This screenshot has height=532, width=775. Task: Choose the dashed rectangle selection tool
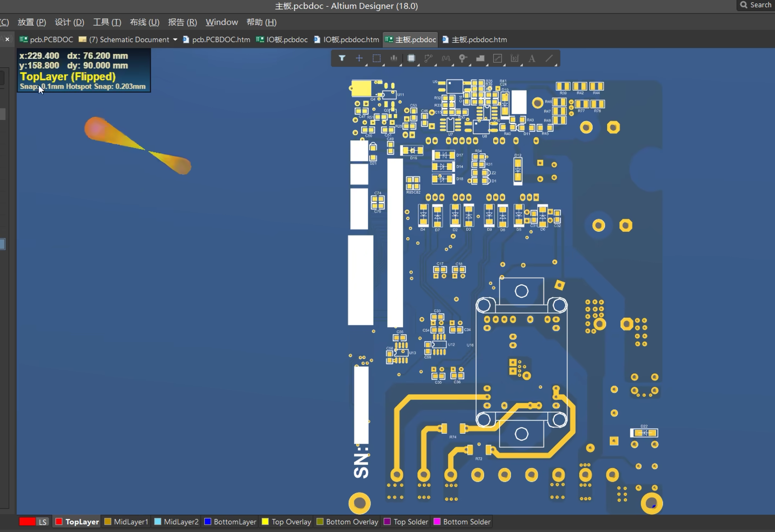(x=376, y=58)
